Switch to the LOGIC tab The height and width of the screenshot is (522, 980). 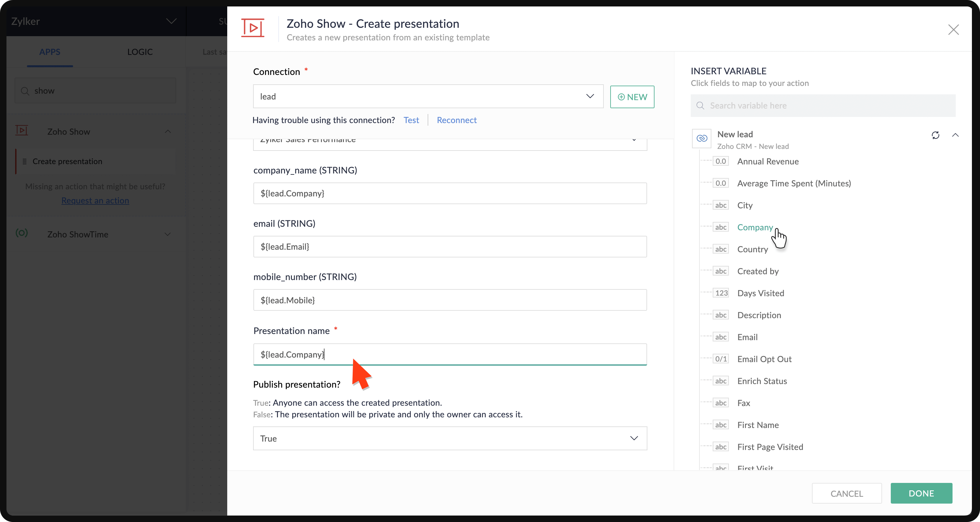[140, 52]
